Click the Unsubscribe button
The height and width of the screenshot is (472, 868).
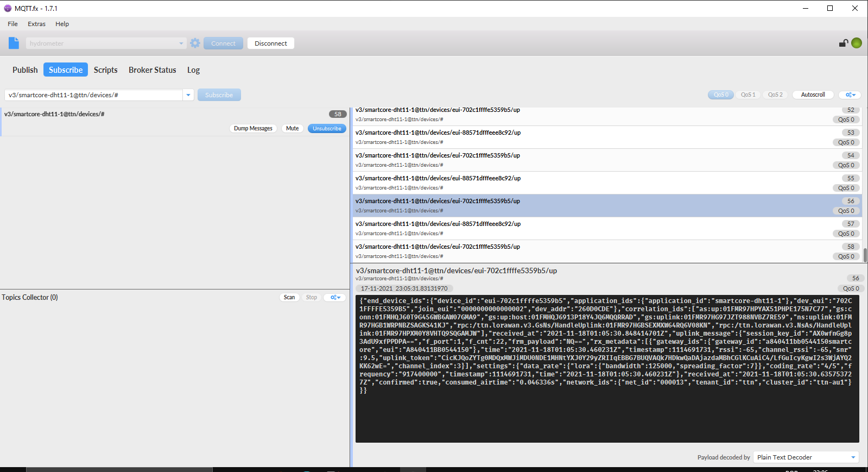click(327, 129)
